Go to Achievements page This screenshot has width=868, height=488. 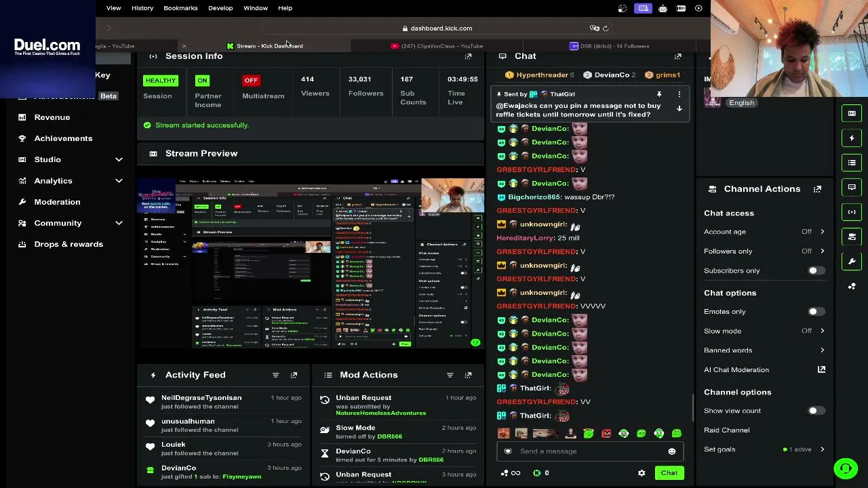(x=63, y=138)
